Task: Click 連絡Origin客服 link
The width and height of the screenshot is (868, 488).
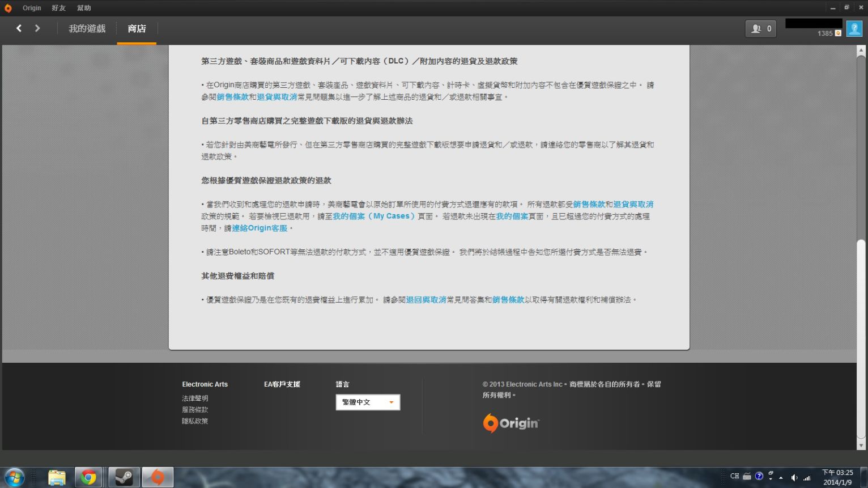Action: coord(259,228)
